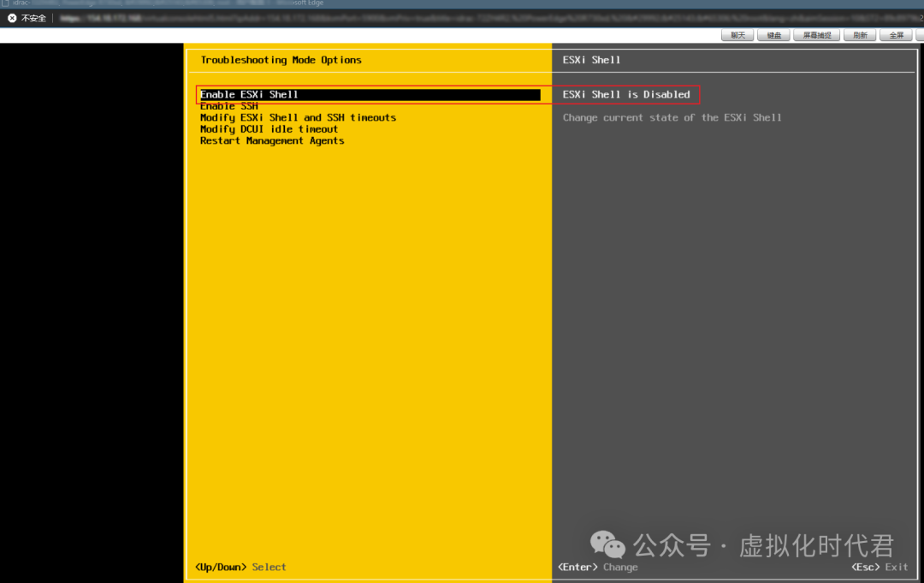Click the 'ESXi Shell' right panel heading
924x583 pixels.
coord(591,60)
